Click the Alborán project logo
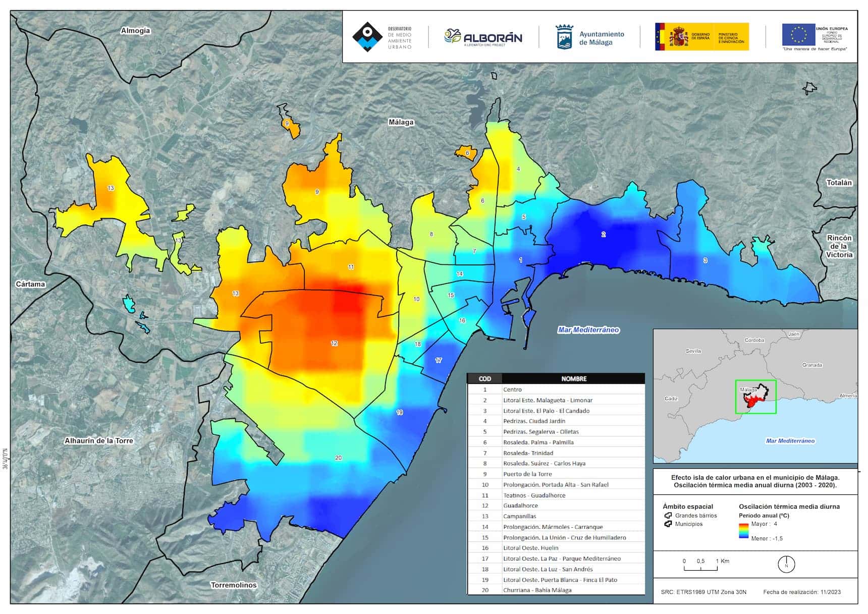 483,37
